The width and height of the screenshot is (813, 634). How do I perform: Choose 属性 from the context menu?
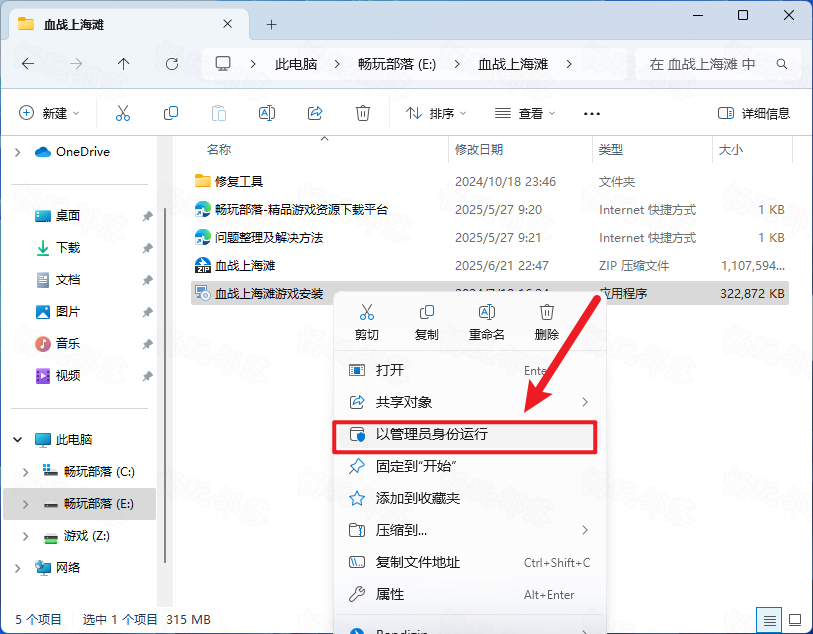pyautogui.click(x=470, y=595)
